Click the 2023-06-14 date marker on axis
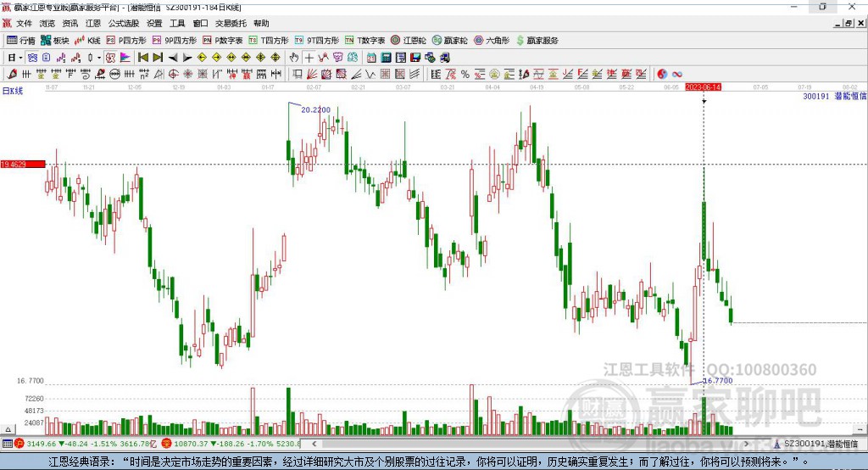Viewport: 868px width, 470px height. click(x=703, y=87)
